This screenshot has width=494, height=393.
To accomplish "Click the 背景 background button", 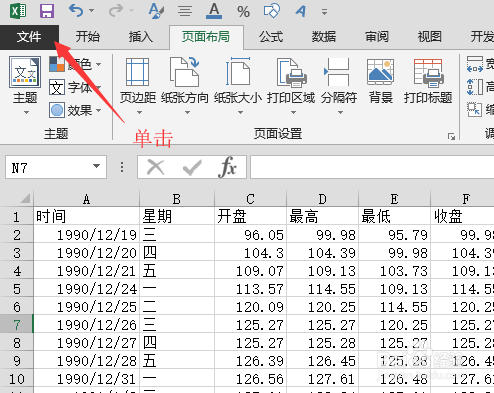I will [x=380, y=81].
